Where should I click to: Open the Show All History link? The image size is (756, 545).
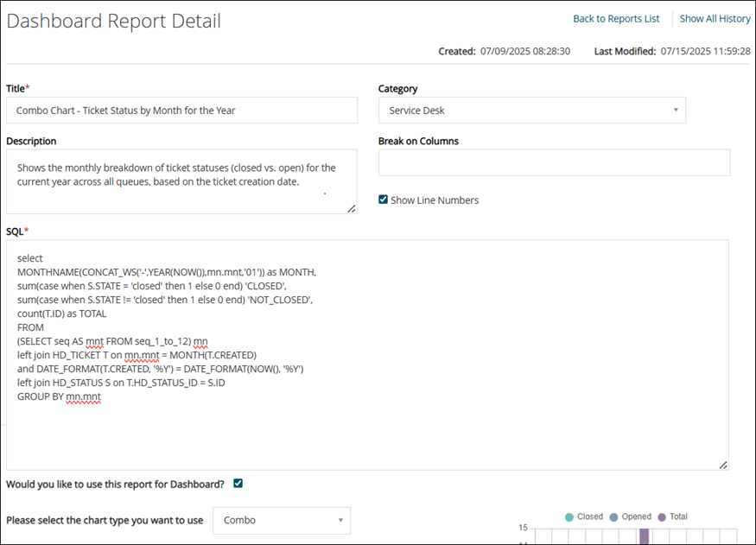[715, 19]
